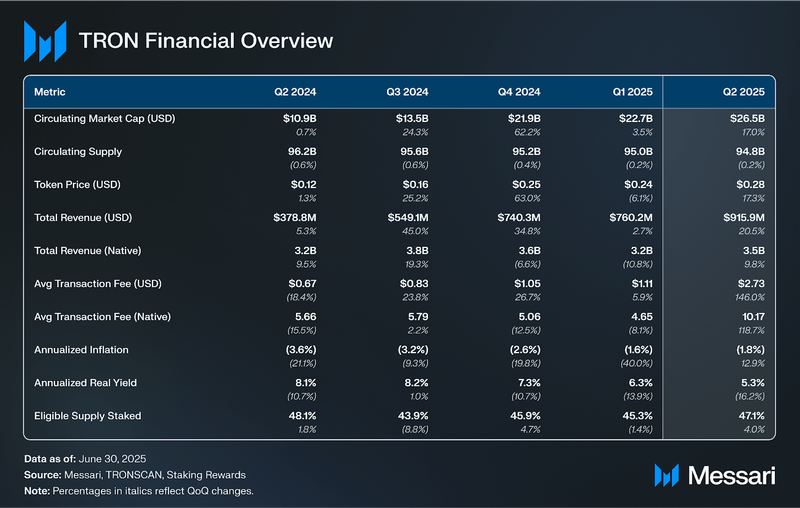
Task: Click the $1.05 average fee value
Action: pyautogui.click(x=528, y=284)
